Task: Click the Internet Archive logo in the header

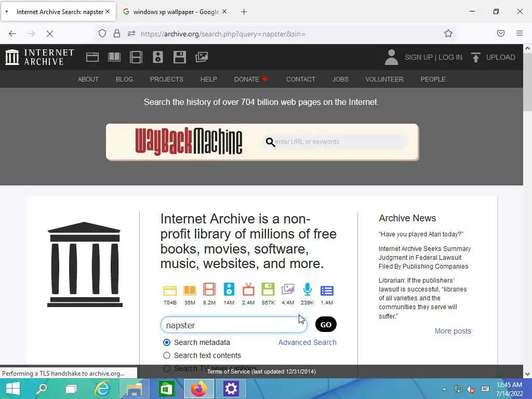Action: pos(39,57)
